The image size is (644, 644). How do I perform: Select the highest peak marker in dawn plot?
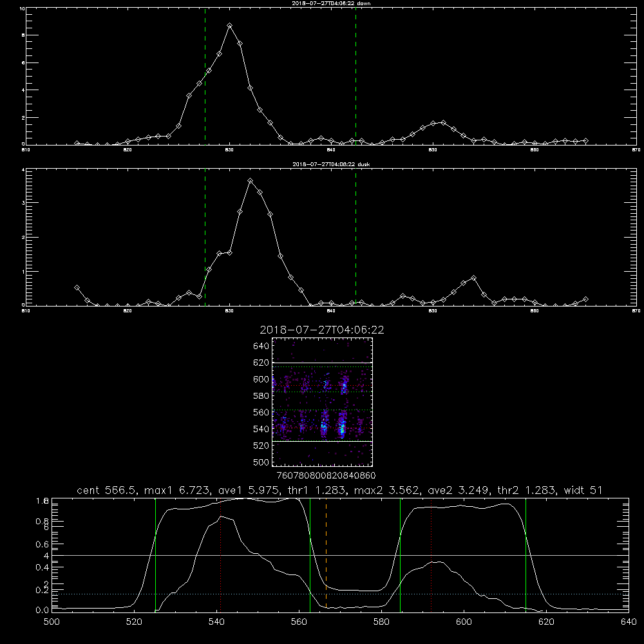230,26
